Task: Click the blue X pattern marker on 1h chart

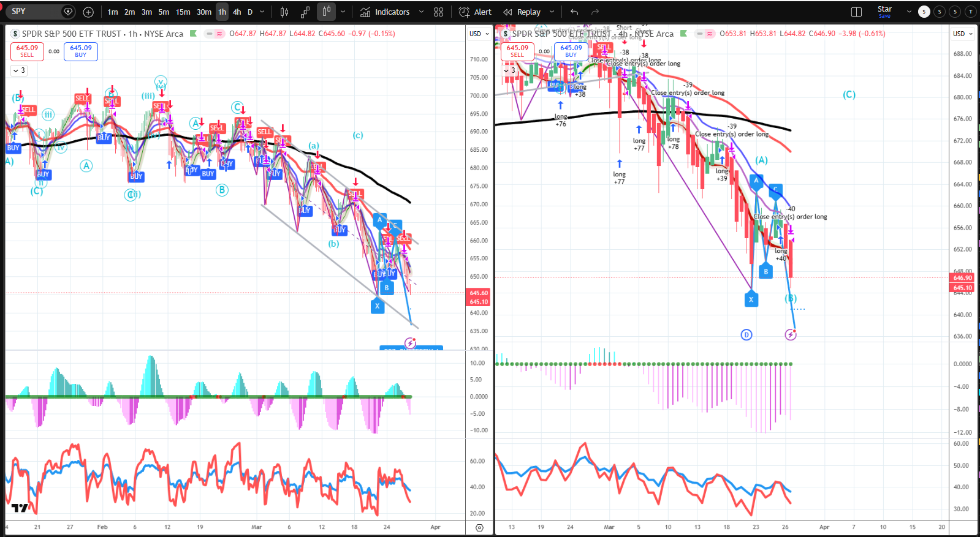Action: pos(378,306)
